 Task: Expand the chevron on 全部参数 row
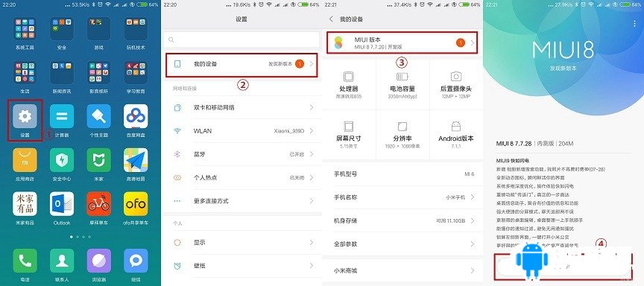pyautogui.click(x=473, y=244)
